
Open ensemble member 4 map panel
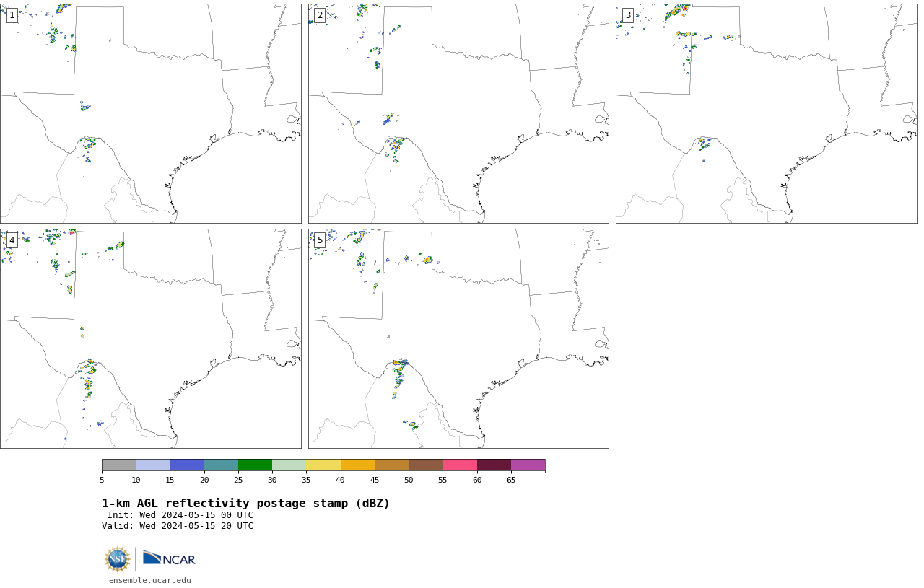pos(150,338)
